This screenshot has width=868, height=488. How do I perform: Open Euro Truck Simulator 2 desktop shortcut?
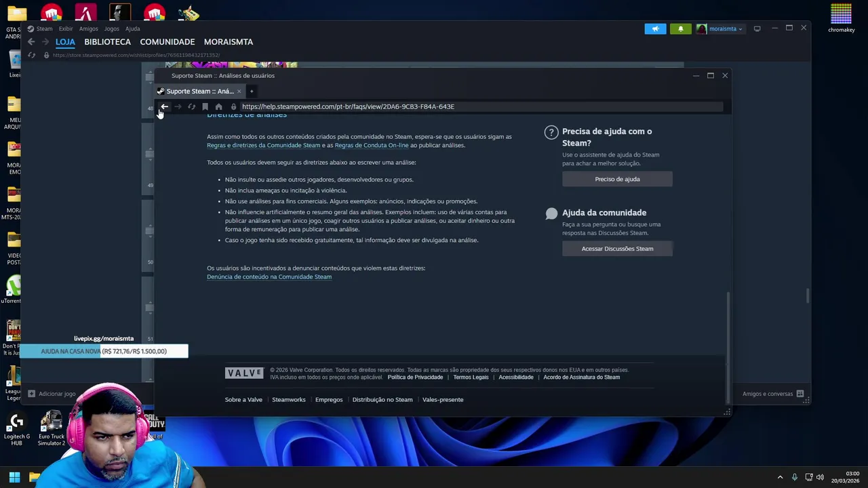pos(52,428)
